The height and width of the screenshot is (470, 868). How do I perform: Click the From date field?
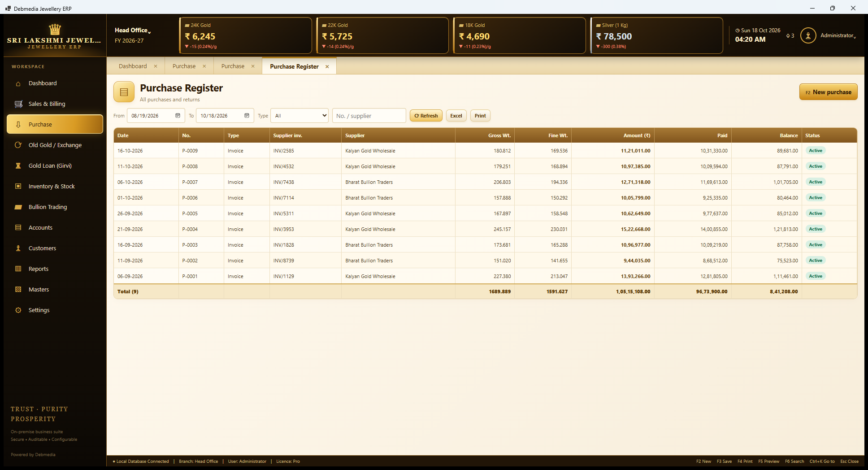pyautogui.click(x=156, y=116)
